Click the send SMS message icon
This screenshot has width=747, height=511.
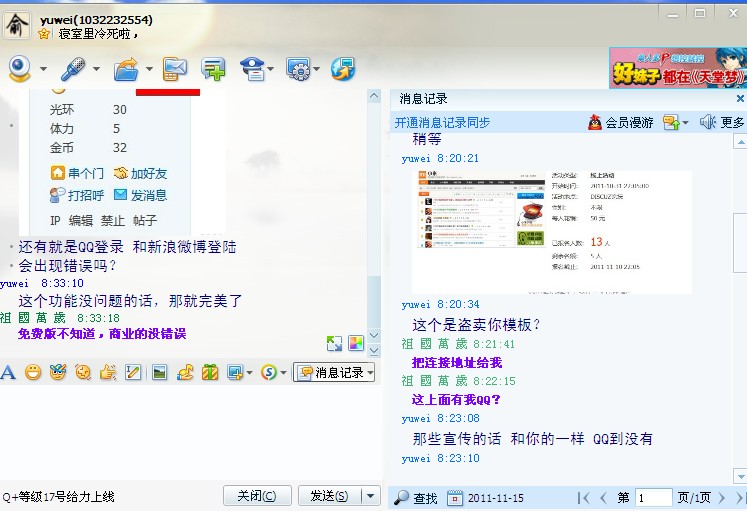174,69
